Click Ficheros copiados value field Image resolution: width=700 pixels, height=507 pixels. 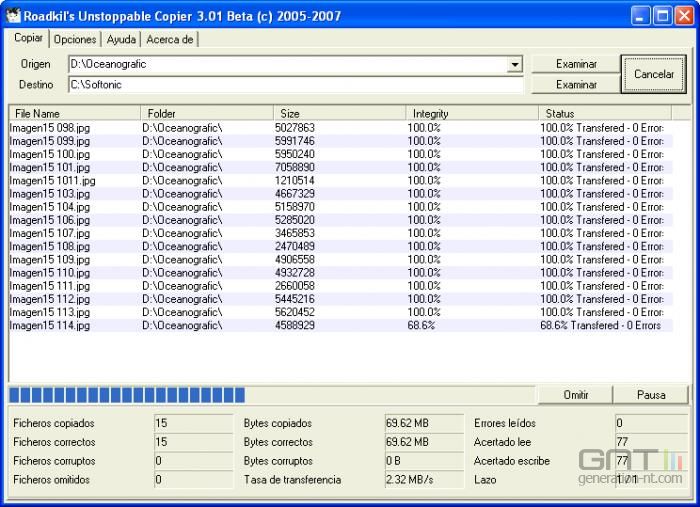click(193, 423)
